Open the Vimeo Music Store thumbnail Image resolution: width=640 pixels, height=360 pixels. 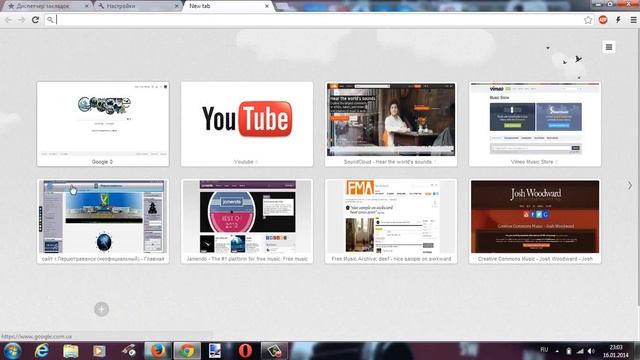[x=535, y=124]
